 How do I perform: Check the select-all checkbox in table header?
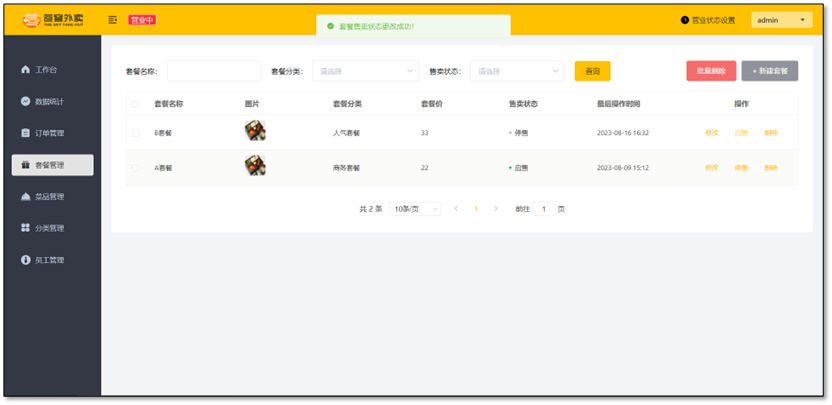[x=136, y=104]
